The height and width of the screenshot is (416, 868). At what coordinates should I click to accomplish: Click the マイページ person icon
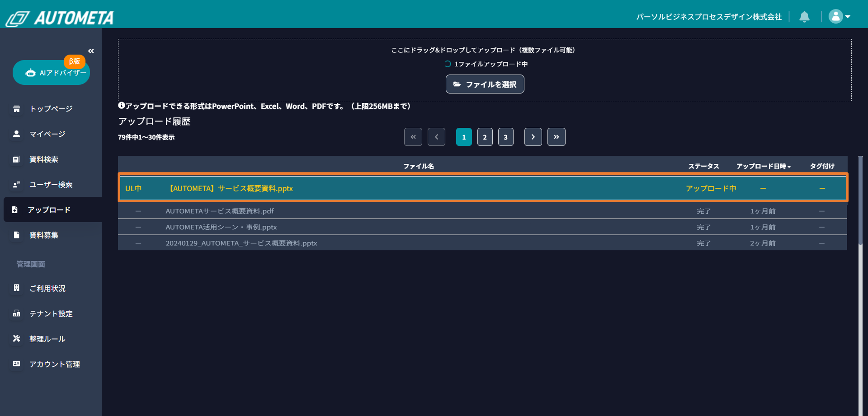point(17,134)
